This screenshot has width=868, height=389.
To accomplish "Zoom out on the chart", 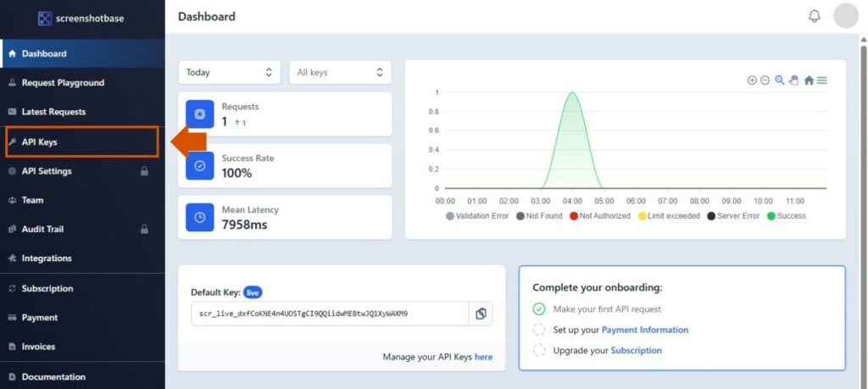I will click(765, 81).
